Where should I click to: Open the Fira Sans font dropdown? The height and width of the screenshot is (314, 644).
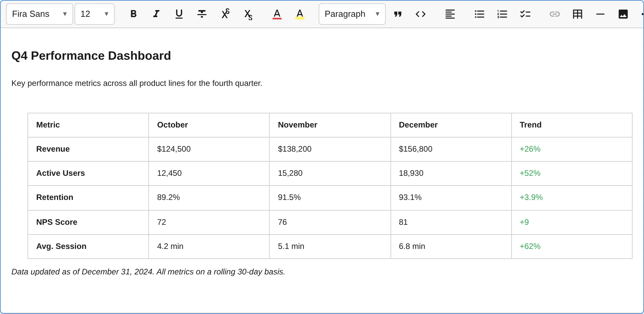click(x=40, y=14)
